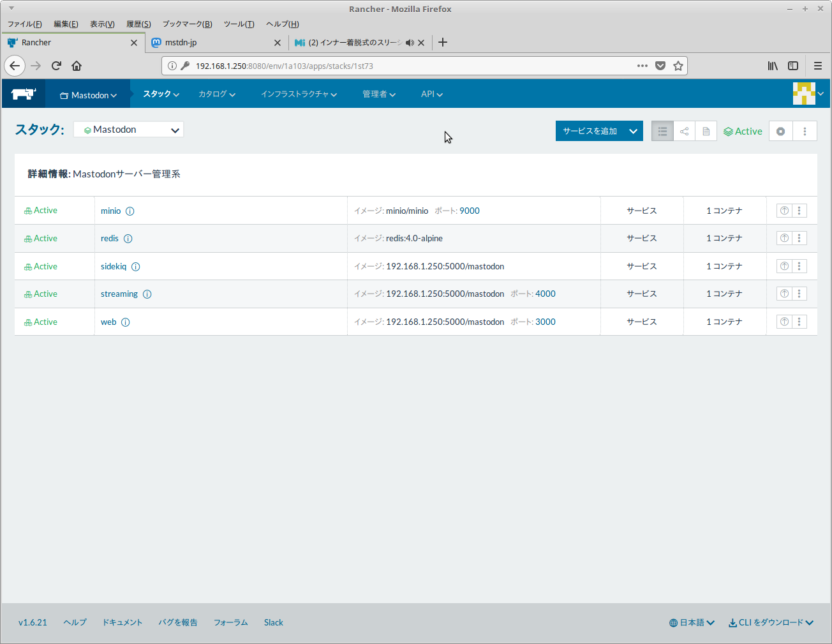Image resolution: width=832 pixels, height=644 pixels.
Task: Click Firefox reload page button
Action: pyautogui.click(x=56, y=66)
